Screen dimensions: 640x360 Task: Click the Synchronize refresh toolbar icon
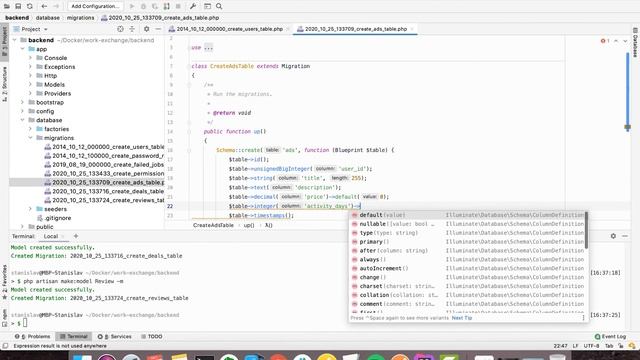coord(30,6)
